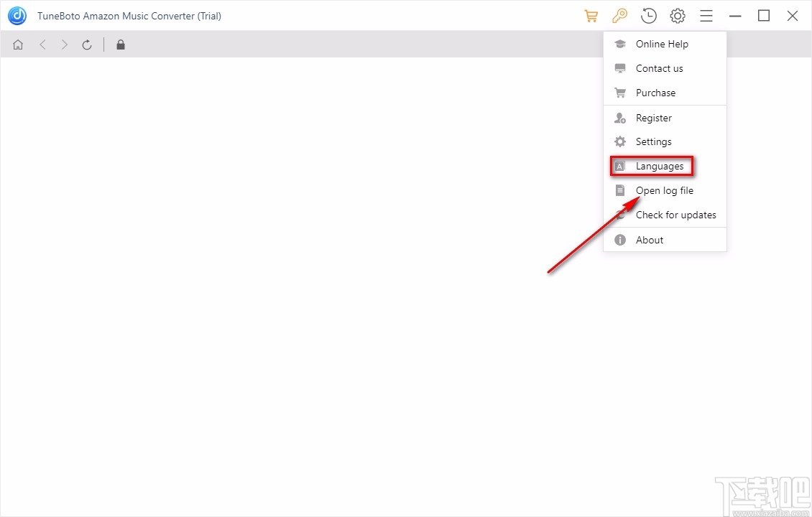Go to the home page icon
812x517 pixels.
tap(18, 45)
